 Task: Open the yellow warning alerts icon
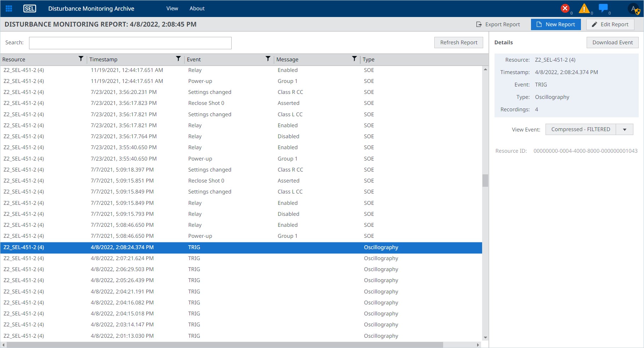pos(584,9)
